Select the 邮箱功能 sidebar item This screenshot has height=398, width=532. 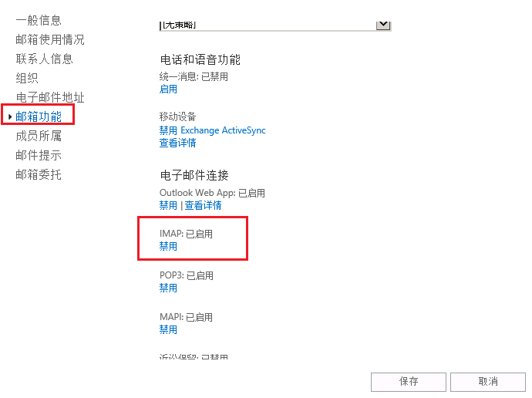tap(39, 116)
